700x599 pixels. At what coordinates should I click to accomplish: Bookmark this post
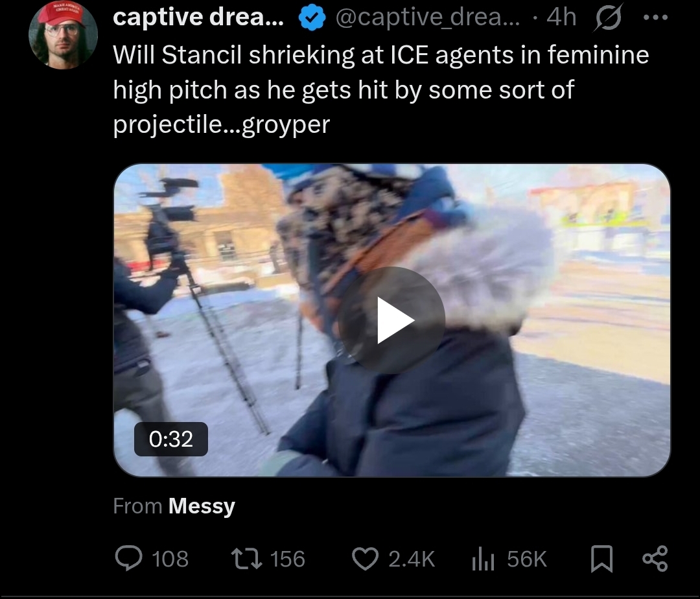pyautogui.click(x=601, y=559)
